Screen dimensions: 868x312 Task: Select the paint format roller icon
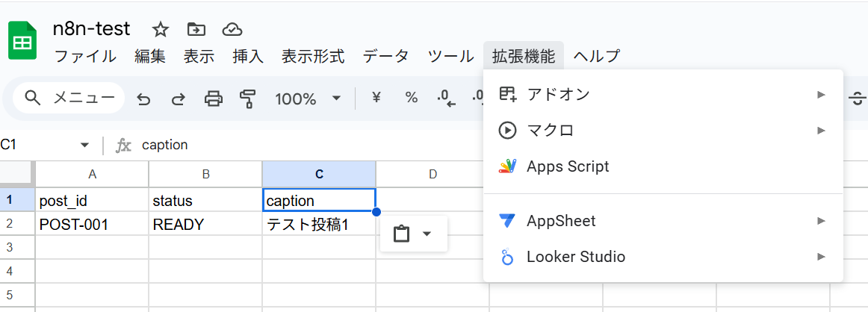[x=247, y=99]
